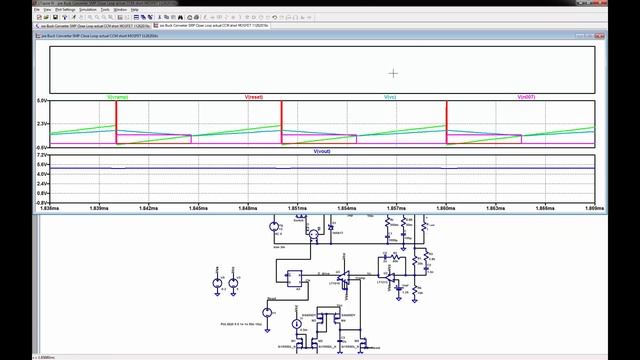Open the Help menu

(x=134, y=9)
